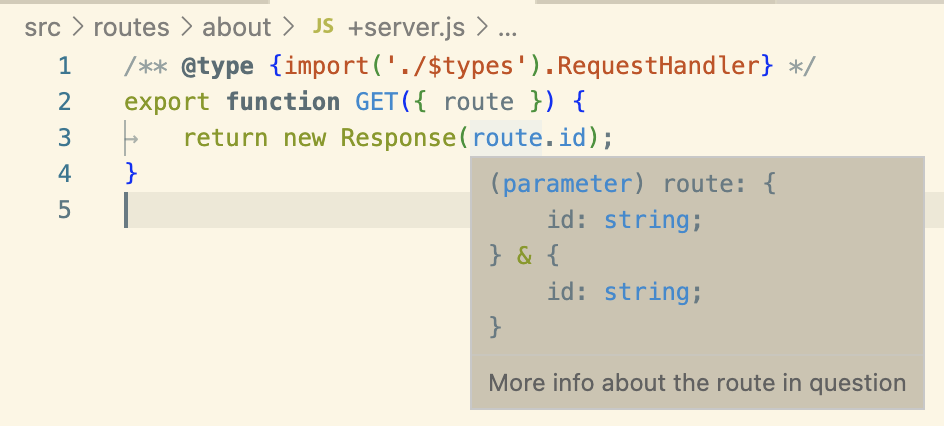Click the '+server.js' breadcrumb file name
This screenshot has height=426, width=944.
tap(406, 28)
